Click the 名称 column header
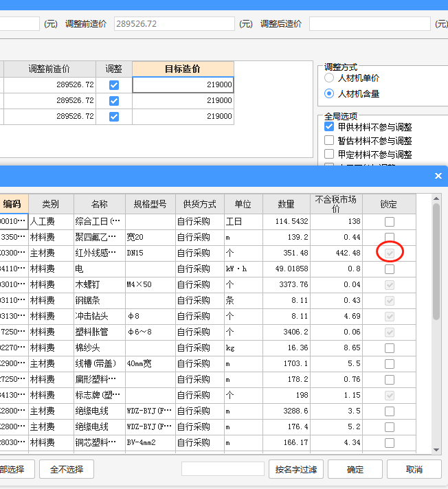 click(100, 204)
